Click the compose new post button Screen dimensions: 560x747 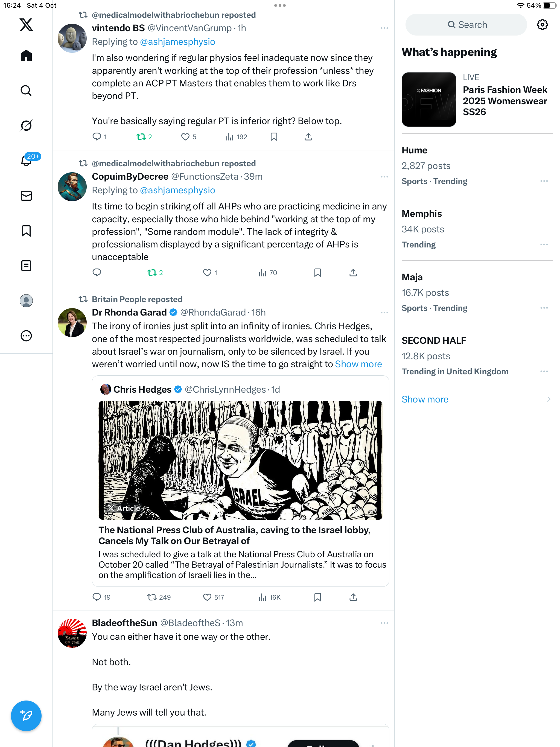pyautogui.click(x=26, y=716)
